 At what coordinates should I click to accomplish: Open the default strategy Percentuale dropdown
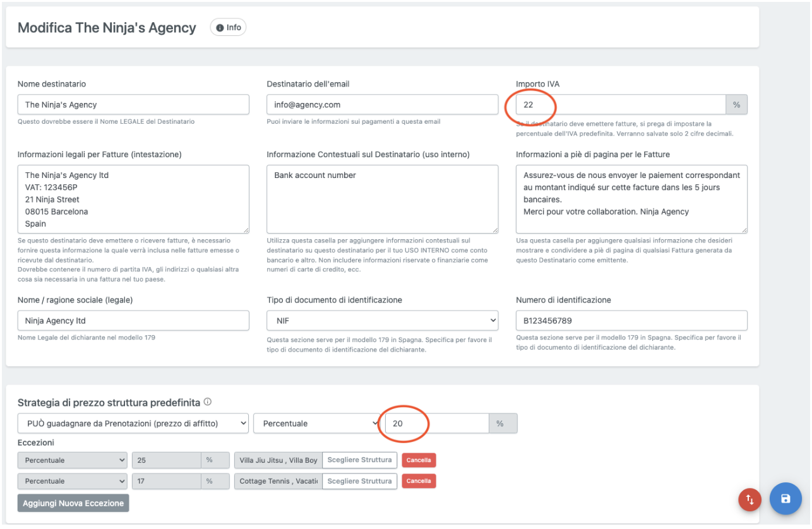tap(317, 424)
